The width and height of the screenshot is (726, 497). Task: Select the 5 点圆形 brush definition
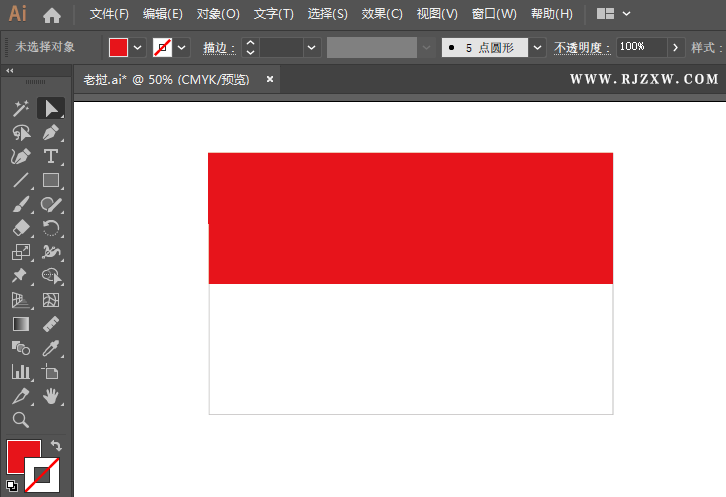pyautogui.click(x=485, y=47)
